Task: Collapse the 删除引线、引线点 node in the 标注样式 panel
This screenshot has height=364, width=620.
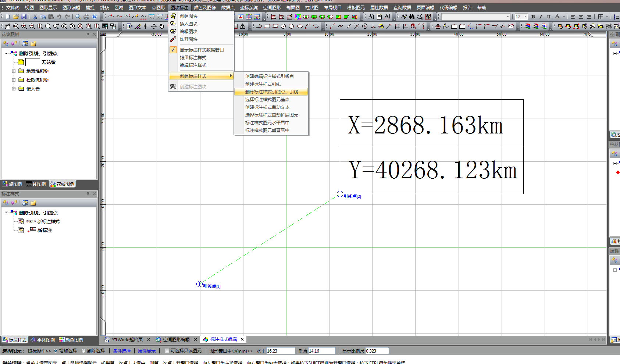Action: coord(6,213)
